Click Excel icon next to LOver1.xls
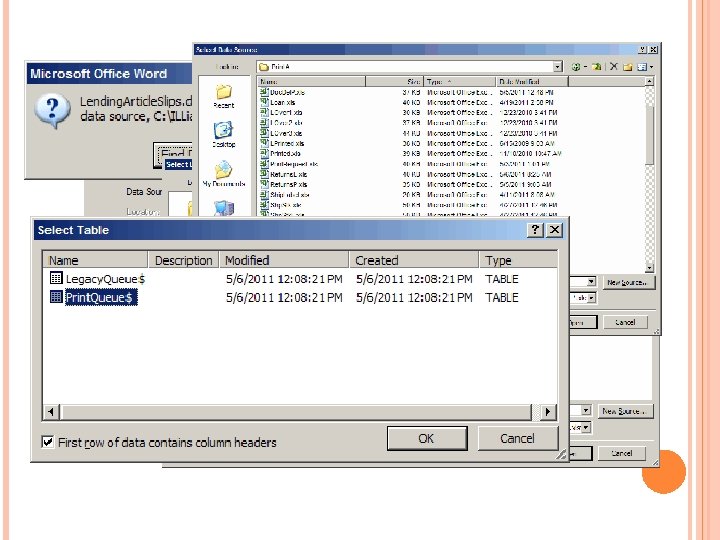 pos(264,112)
